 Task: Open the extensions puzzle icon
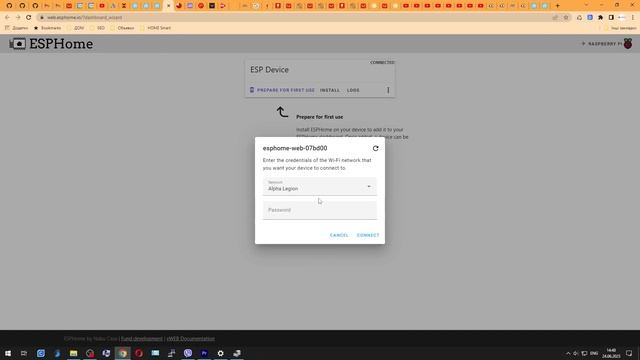point(600,18)
